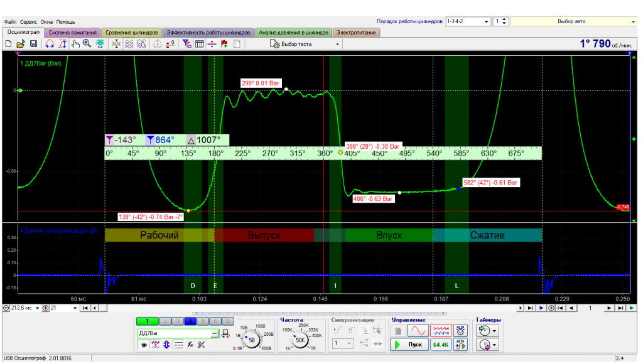Toggle the D digital channel button
Image resolution: width=643 pixels, height=364 pixels.
(228, 321)
